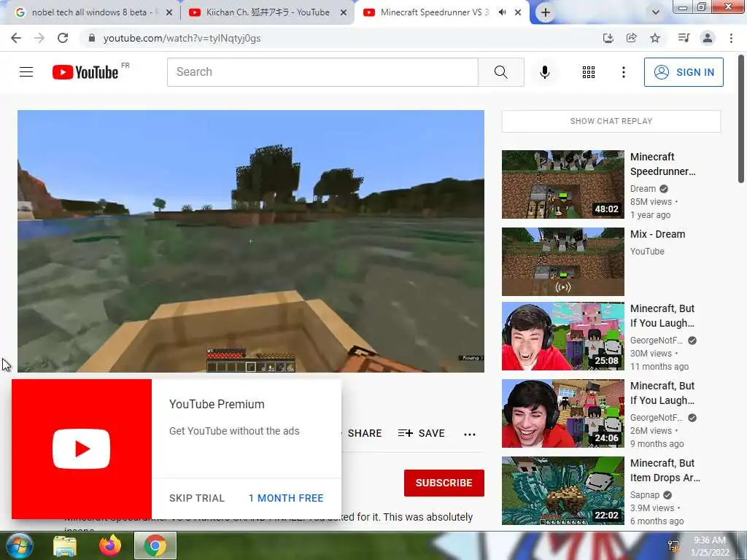Click the YouTube Premium red logo panel
Screen dimensions: 747x560
pos(82,449)
